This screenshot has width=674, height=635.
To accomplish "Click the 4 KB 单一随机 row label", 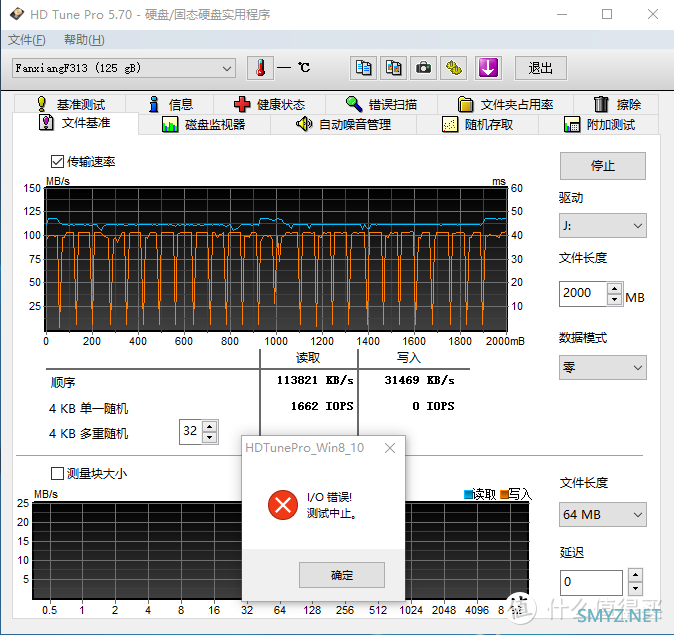I will [88, 408].
